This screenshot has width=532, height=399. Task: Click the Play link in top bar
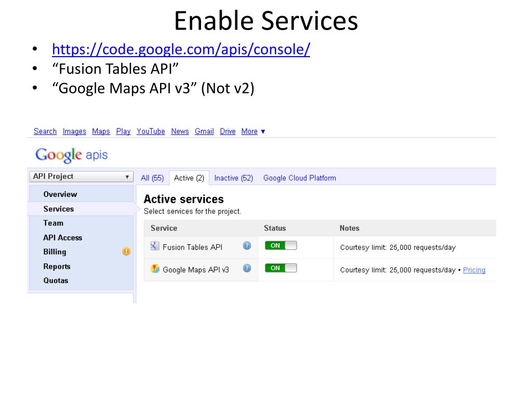coord(123,131)
